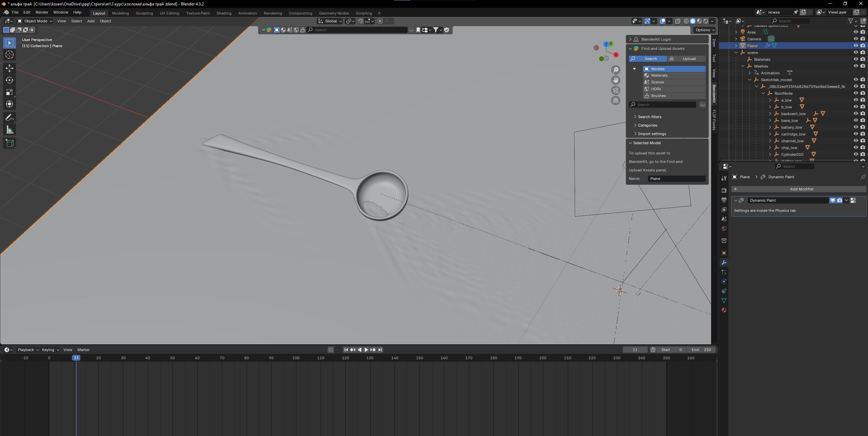The image size is (868, 436).
Task: Expand the Search filters section
Action: [x=649, y=117]
